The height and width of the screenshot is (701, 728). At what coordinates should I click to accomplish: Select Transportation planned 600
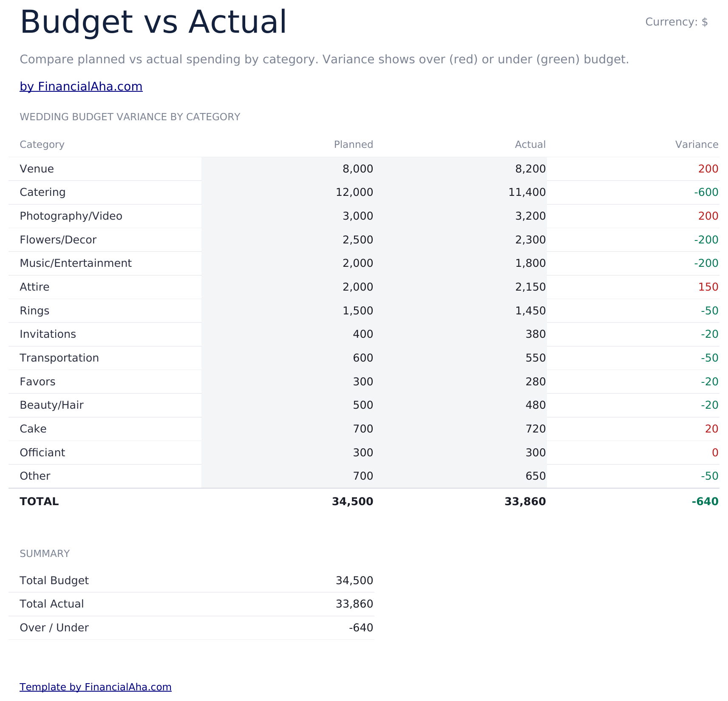coord(363,358)
